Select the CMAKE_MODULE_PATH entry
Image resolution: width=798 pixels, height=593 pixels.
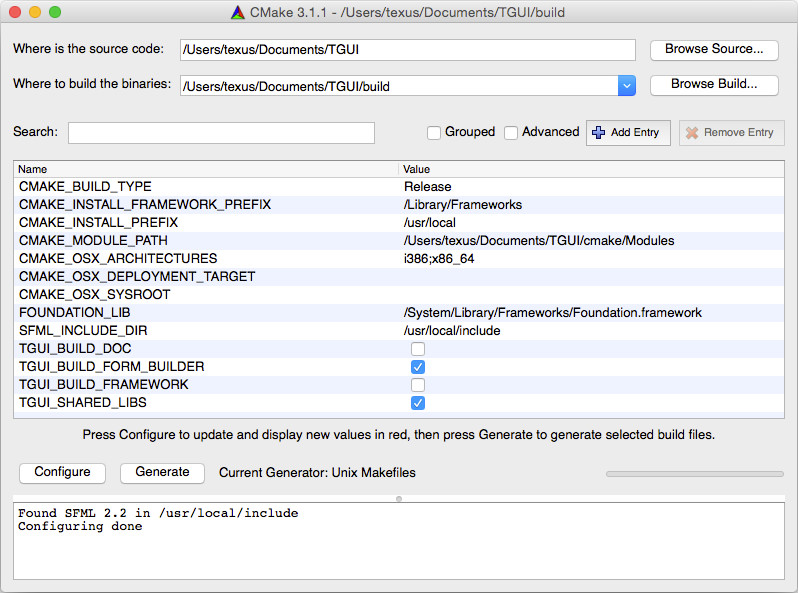(x=93, y=241)
